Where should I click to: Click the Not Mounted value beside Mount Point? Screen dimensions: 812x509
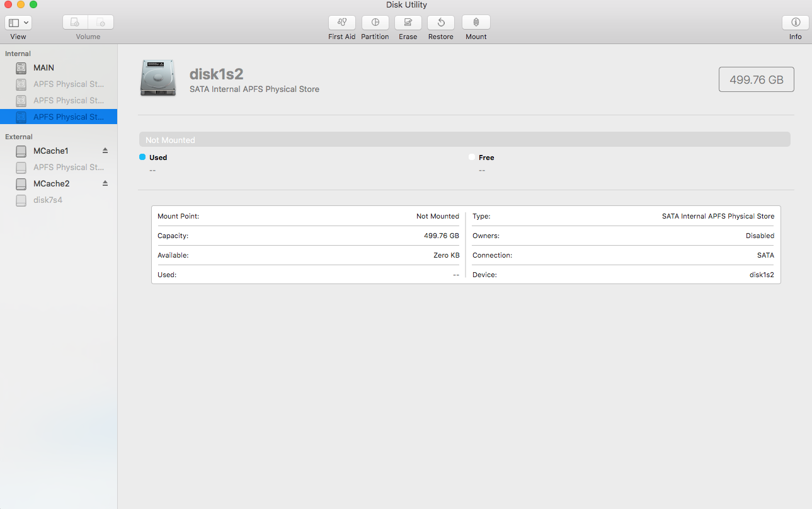438,216
